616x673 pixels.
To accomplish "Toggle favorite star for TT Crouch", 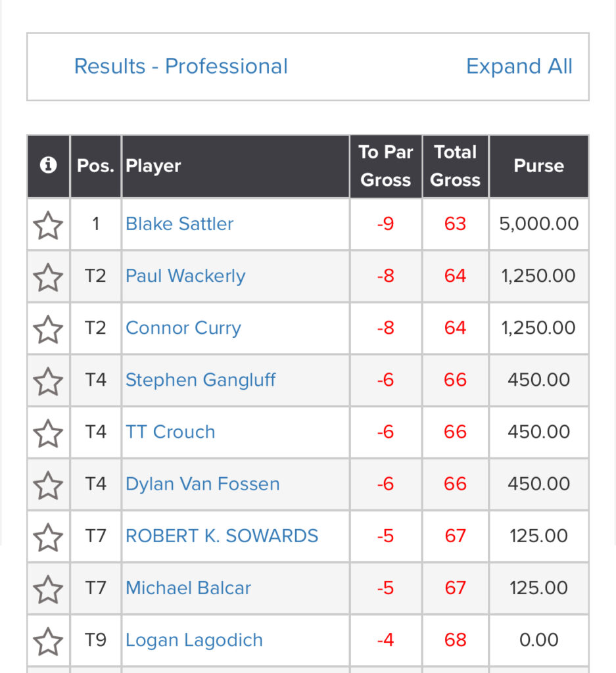I will (x=48, y=433).
